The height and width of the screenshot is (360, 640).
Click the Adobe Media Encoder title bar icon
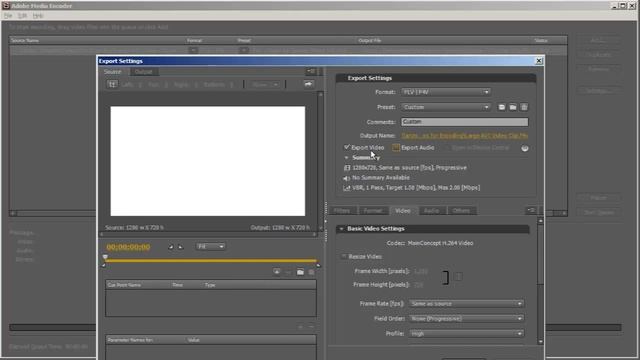6,5
